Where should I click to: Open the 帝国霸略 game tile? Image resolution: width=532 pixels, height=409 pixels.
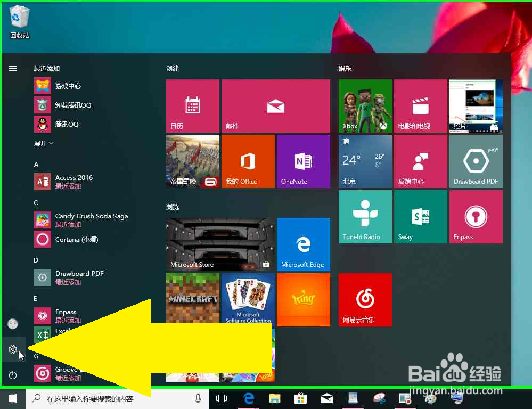tap(193, 161)
